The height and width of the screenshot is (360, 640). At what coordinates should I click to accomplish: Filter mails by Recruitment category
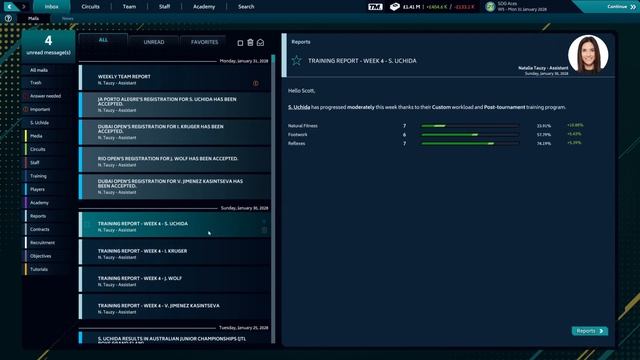click(x=49, y=243)
